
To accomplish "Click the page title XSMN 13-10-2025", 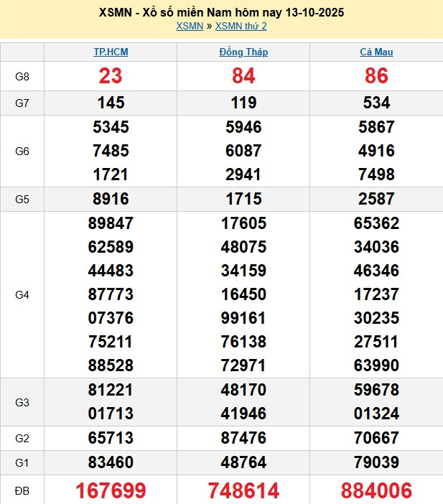I will pyautogui.click(x=221, y=13).
